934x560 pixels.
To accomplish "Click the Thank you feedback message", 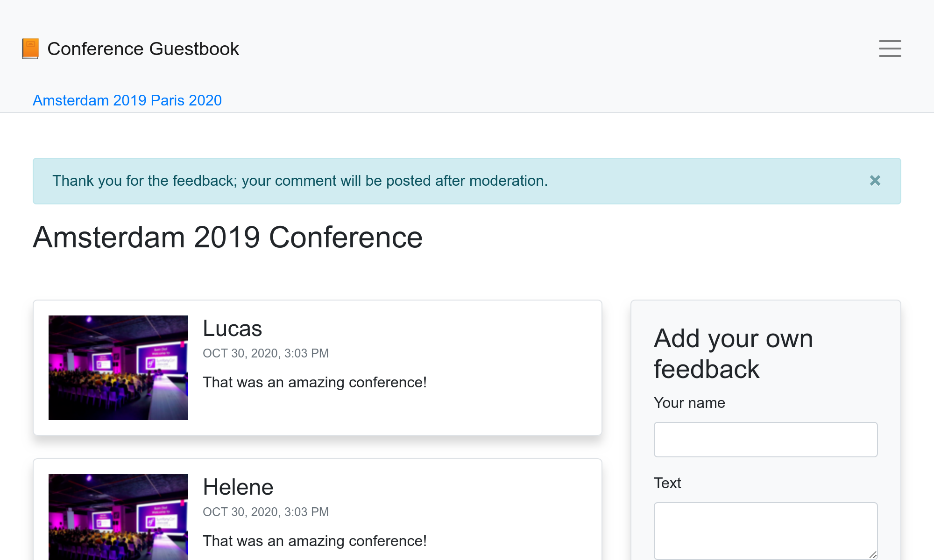I will point(300,181).
